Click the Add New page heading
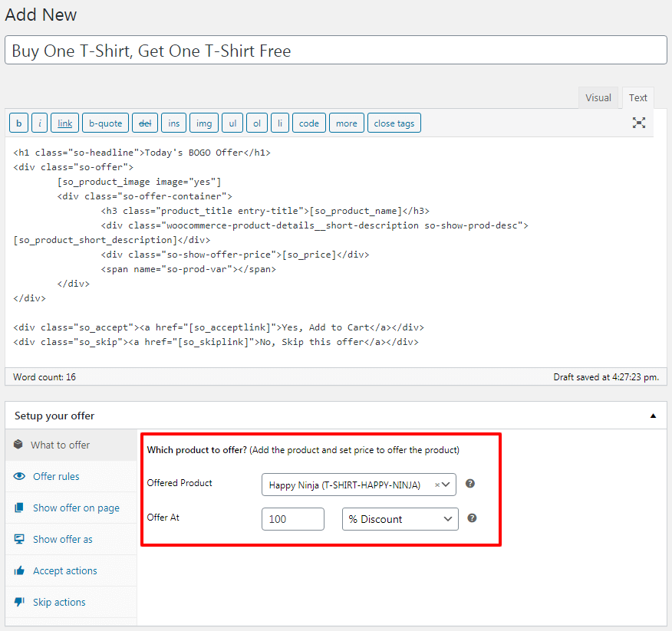This screenshot has width=672, height=631. tap(41, 15)
